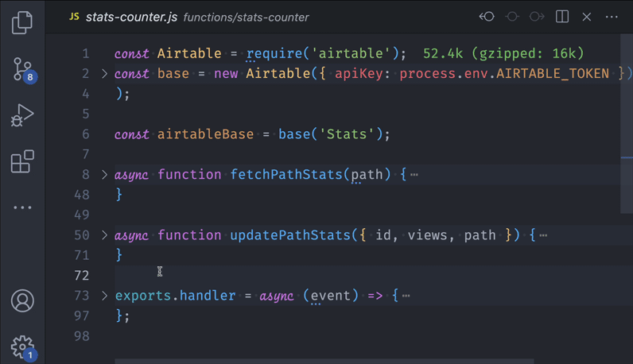
Task: Click the updatePathStats function name
Action: [x=289, y=235]
